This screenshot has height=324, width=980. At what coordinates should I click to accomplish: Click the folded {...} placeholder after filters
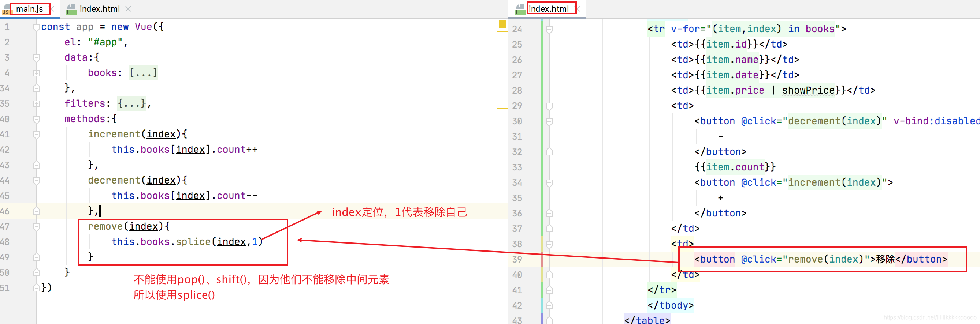point(131,103)
